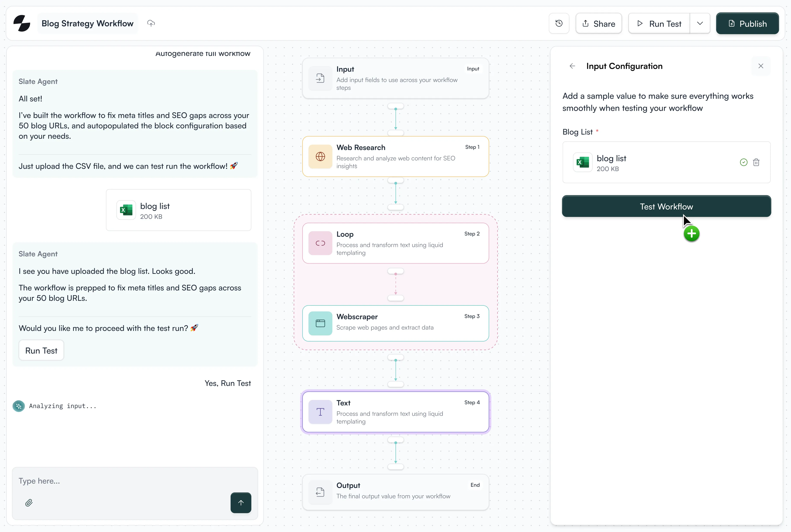The image size is (791, 532).
Task: Expand the Run Test dropdown chevron
Action: pyautogui.click(x=700, y=23)
